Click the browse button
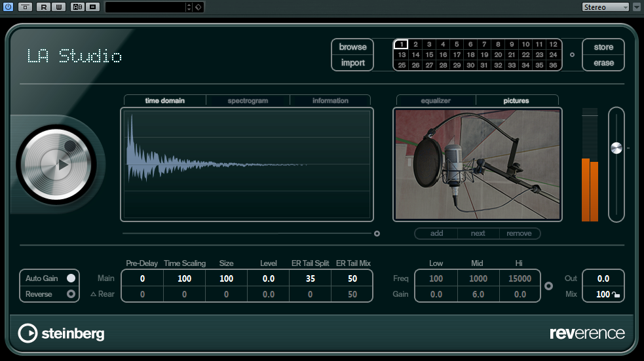 352,47
